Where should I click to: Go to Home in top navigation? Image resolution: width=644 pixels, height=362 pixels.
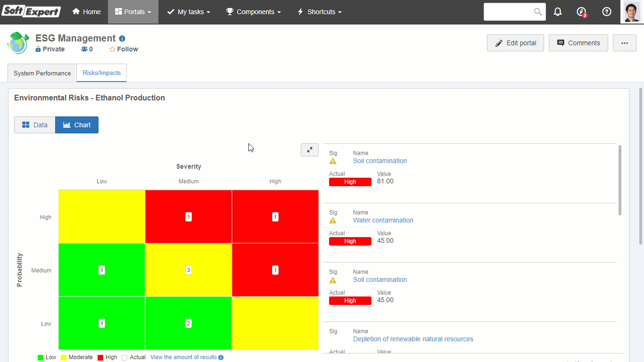click(87, 12)
